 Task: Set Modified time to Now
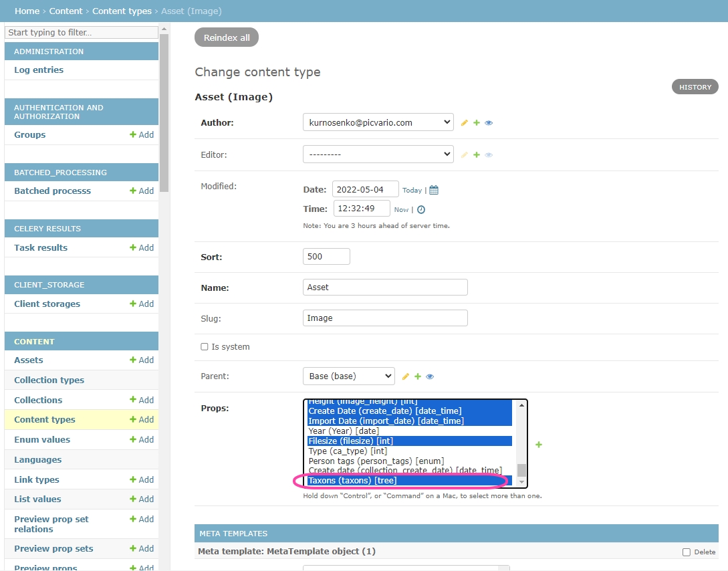401,210
